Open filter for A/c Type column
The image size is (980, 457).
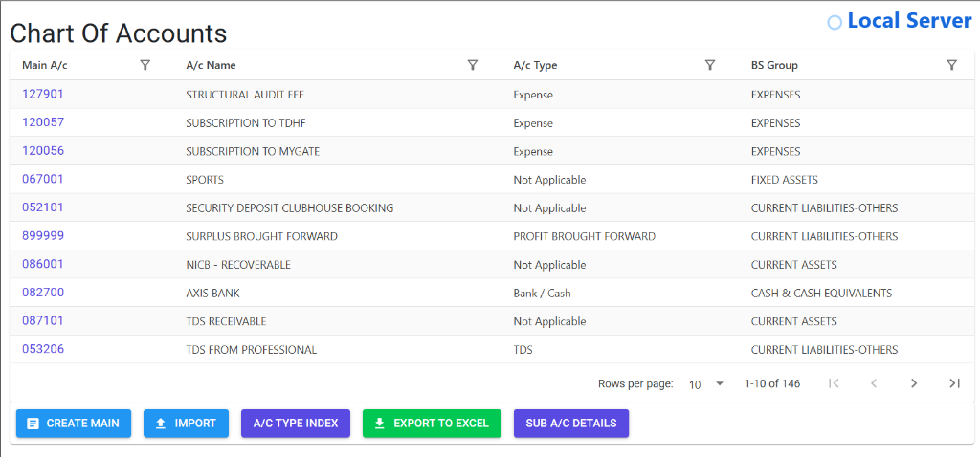710,65
